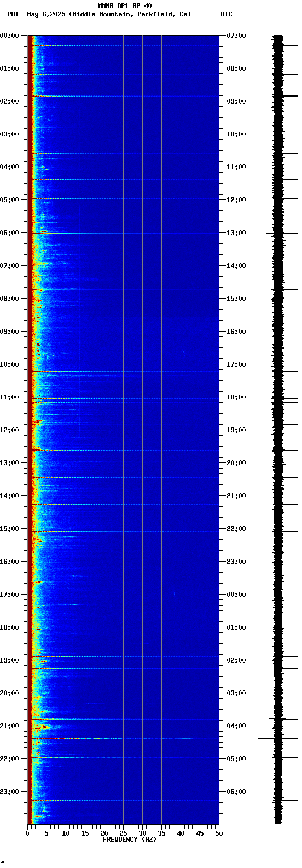
Task: Click the date text 'May 6,2025'
Action: 46,14
